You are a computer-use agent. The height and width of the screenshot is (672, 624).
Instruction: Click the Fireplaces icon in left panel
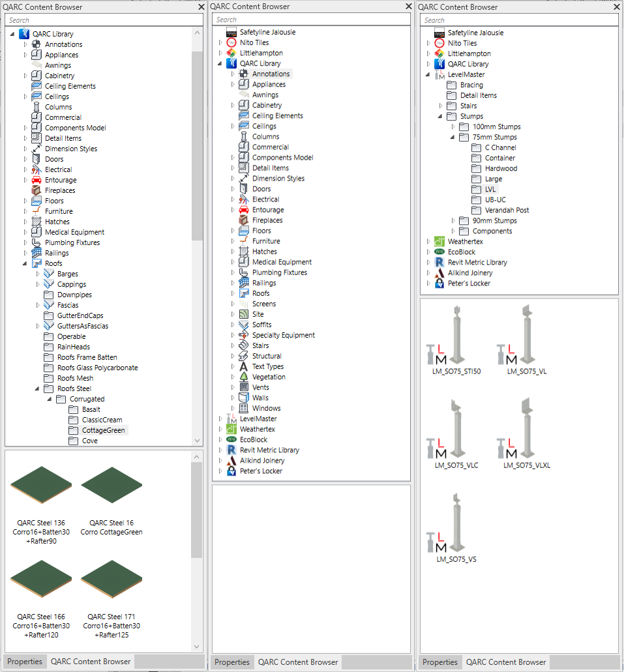point(37,190)
